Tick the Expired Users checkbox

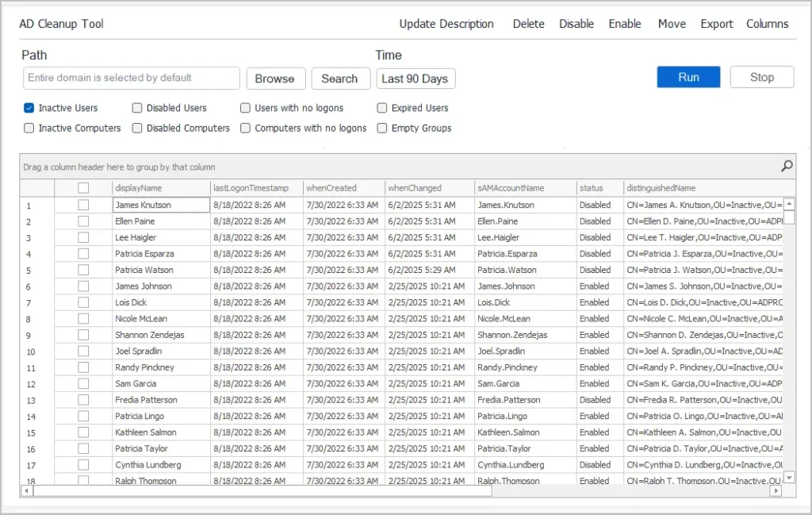pos(381,108)
